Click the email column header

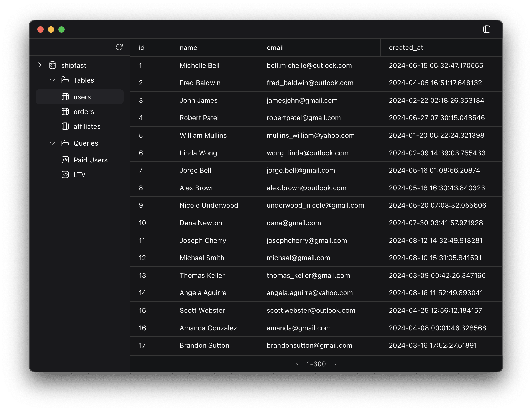click(x=275, y=48)
